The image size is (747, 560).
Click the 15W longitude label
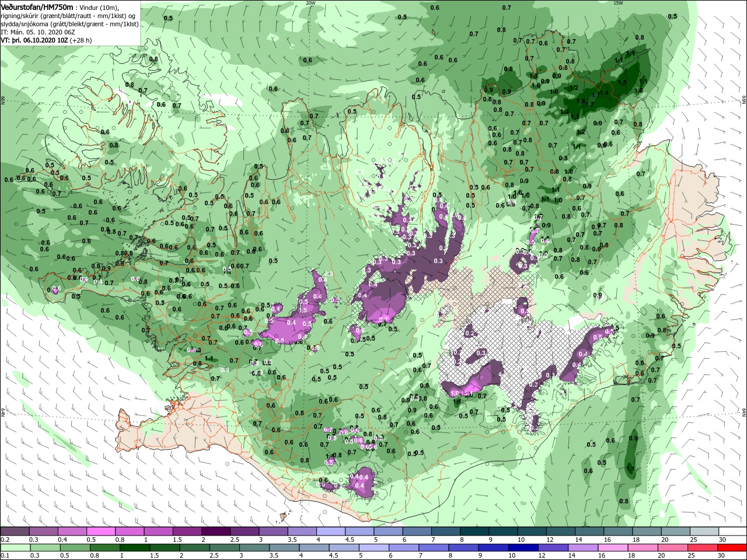point(618,3)
